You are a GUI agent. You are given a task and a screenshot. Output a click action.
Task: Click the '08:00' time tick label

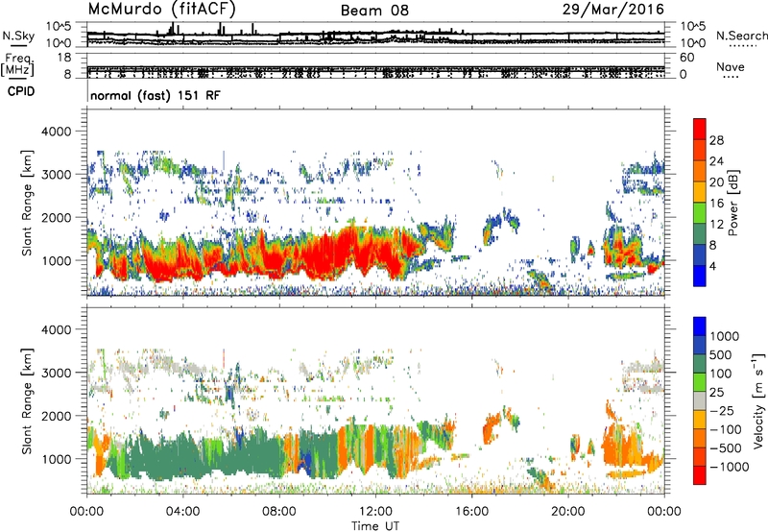point(279,512)
